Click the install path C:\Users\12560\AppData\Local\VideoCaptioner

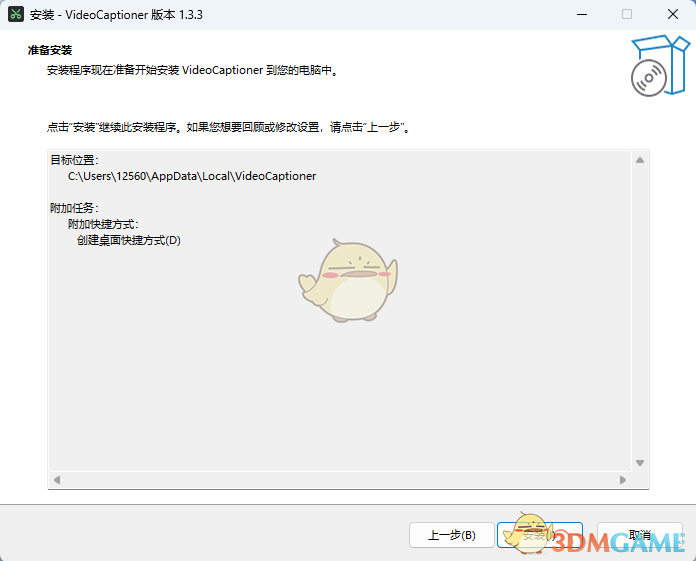pyautogui.click(x=192, y=176)
